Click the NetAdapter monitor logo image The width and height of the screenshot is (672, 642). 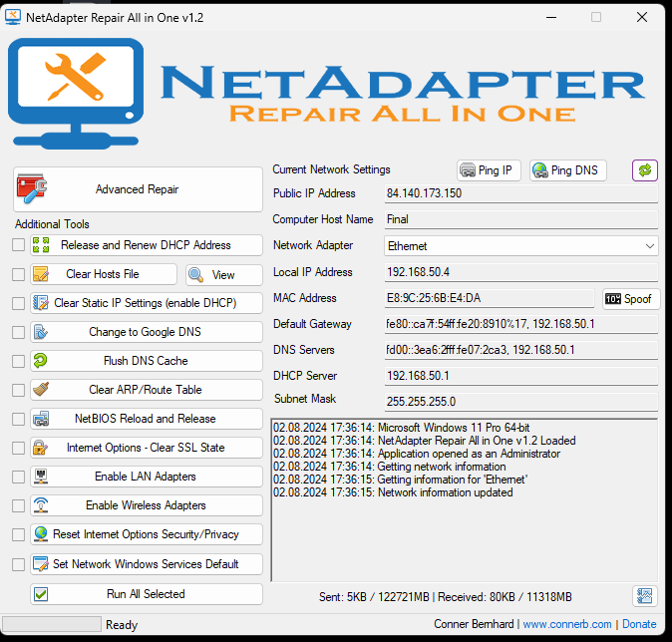point(76,94)
